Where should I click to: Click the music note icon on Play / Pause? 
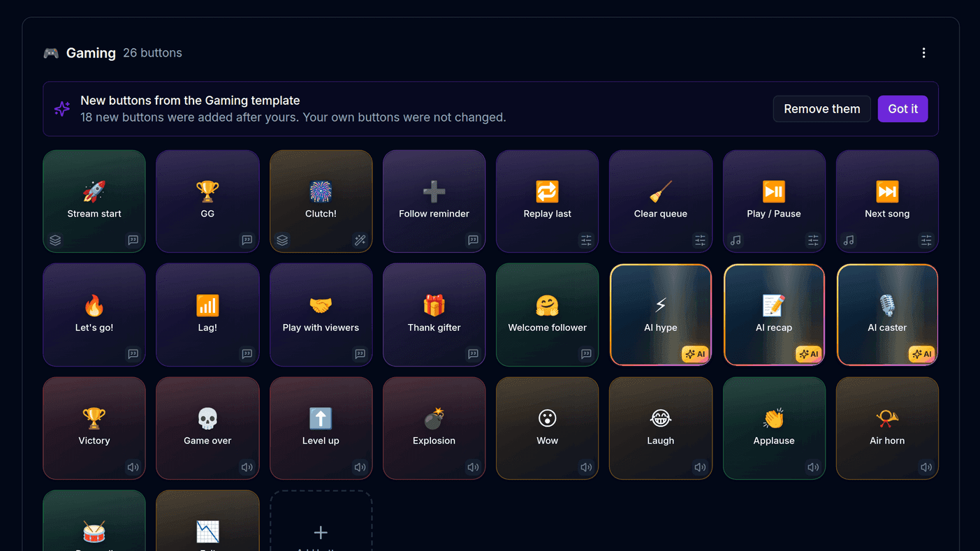click(736, 240)
